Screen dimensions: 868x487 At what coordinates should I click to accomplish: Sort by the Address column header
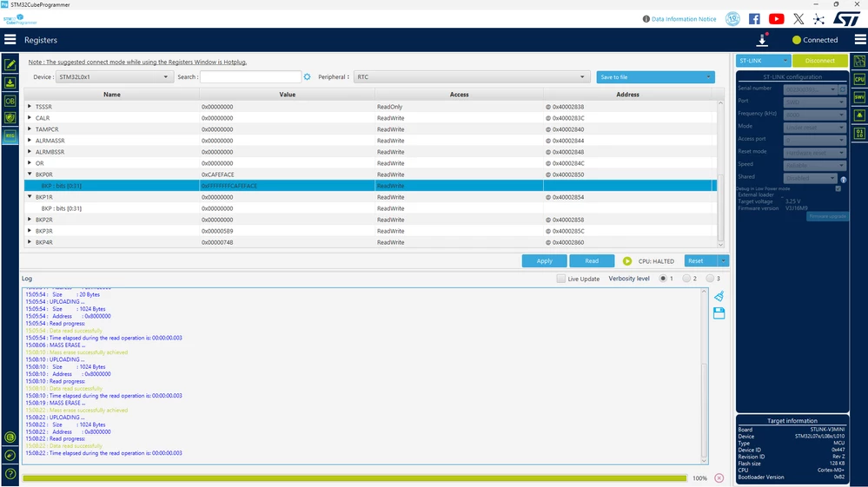click(627, 95)
